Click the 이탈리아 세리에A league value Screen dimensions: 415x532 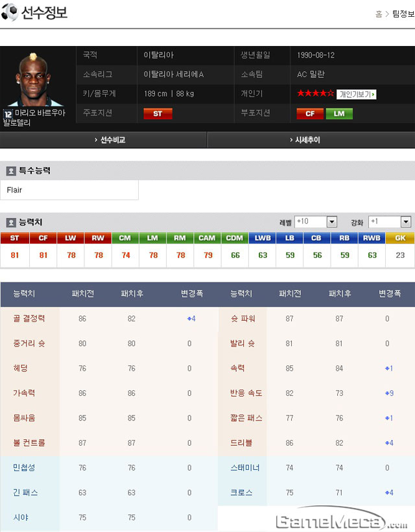click(174, 75)
